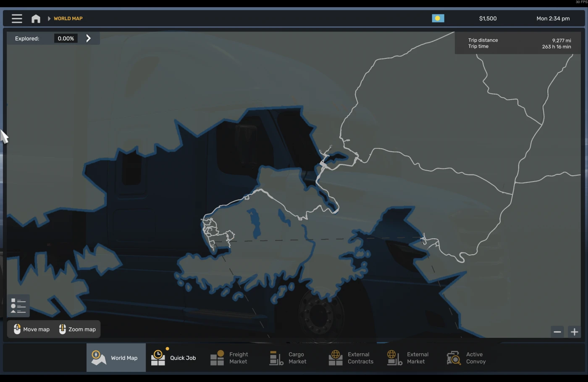Click the notification dot on Quick Job

pyautogui.click(x=167, y=348)
